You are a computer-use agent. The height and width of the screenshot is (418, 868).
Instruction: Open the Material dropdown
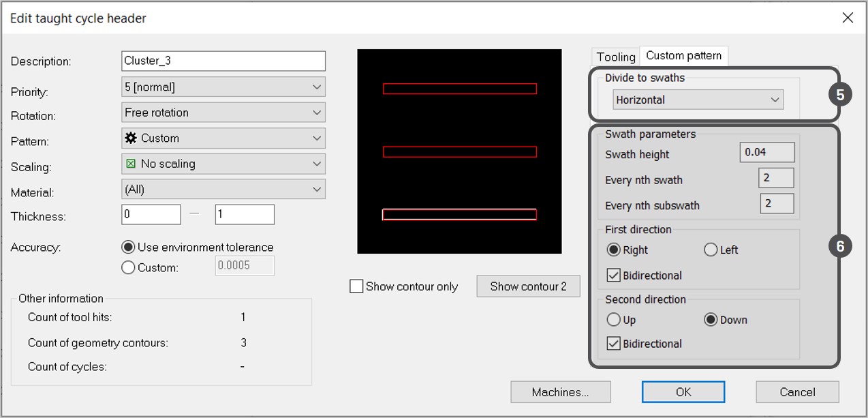click(x=223, y=189)
